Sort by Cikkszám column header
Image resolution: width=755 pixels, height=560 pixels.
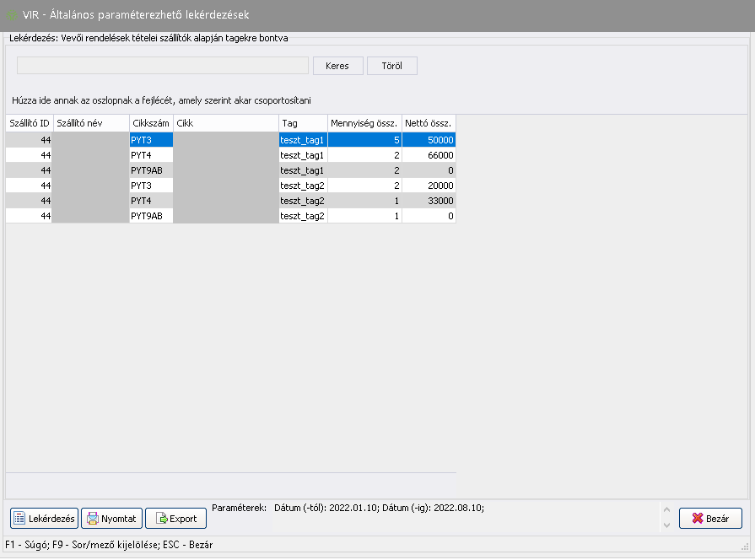(151, 123)
